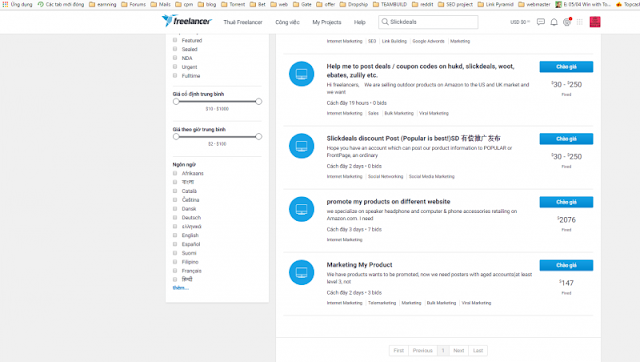Focus the Slickdeals search field
This screenshot has width=640, height=362.
[x=428, y=22]
